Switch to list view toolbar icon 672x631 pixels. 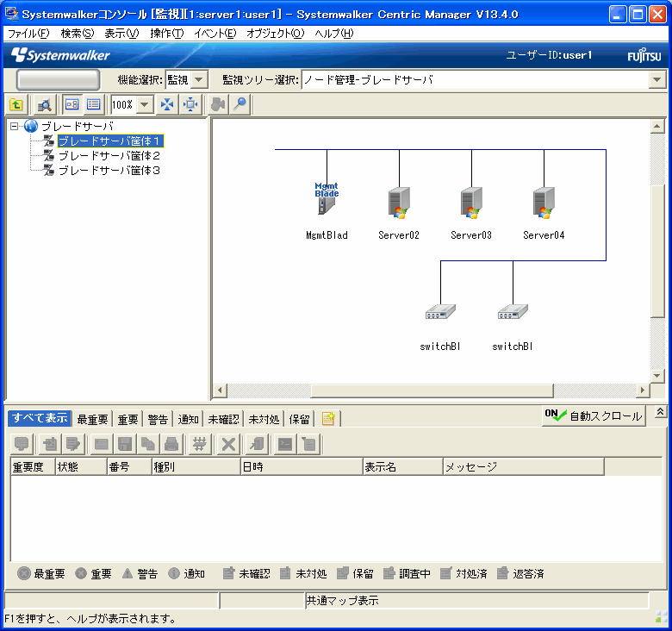click(x=93, y=104)
